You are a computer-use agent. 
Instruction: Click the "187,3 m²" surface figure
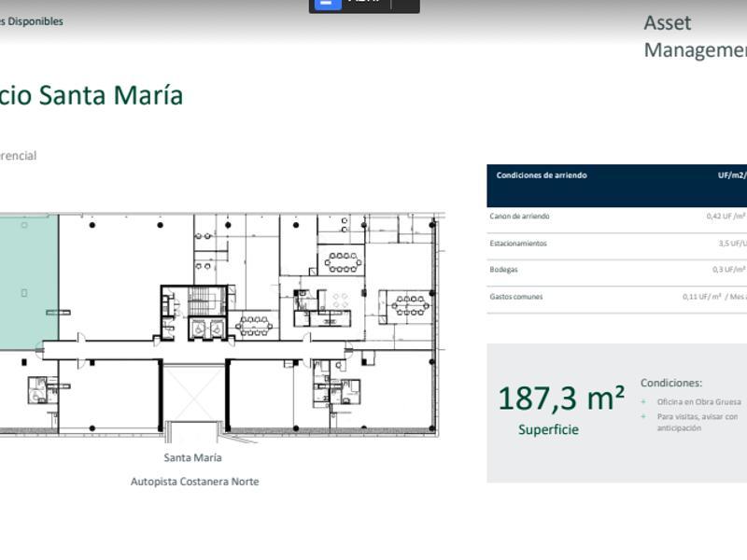(x=561, y=399)
